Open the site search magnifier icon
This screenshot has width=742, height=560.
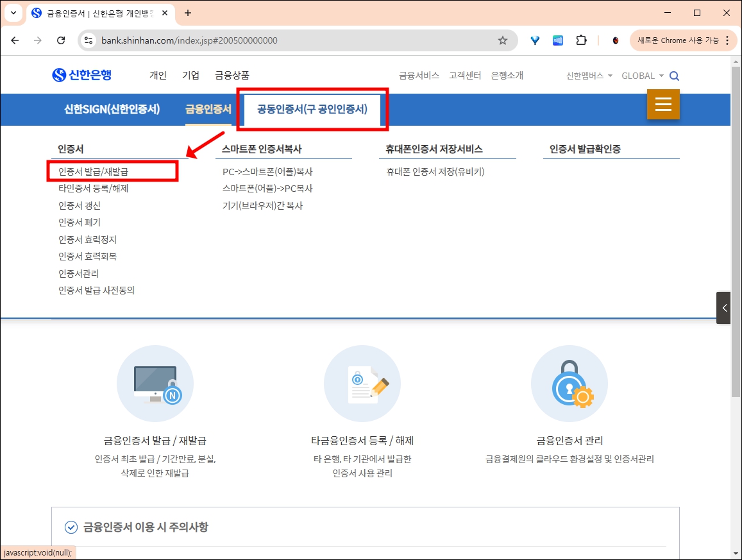click(x=674, y=75)
